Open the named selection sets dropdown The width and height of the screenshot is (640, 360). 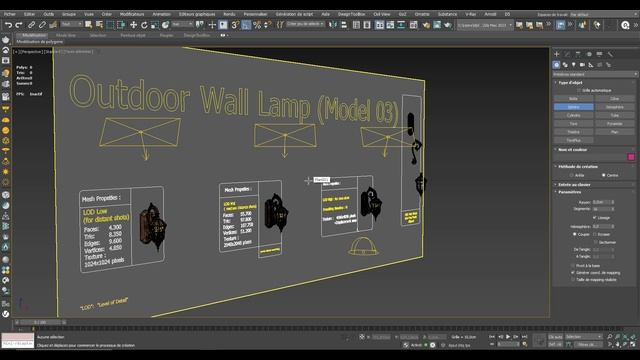[305, 24]
